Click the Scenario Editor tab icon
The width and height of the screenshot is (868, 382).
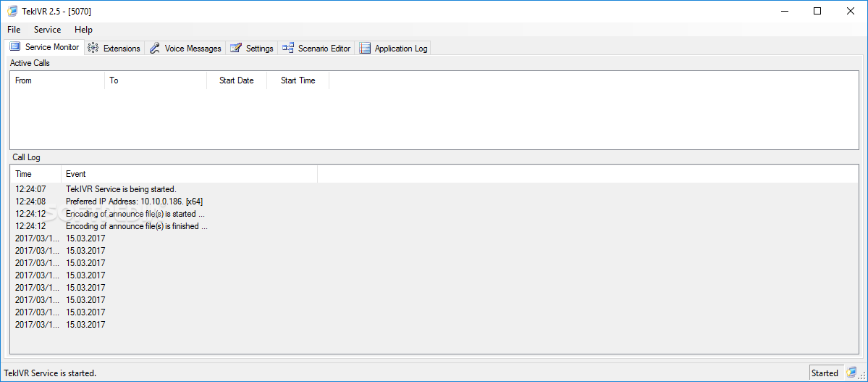(288, 49)
